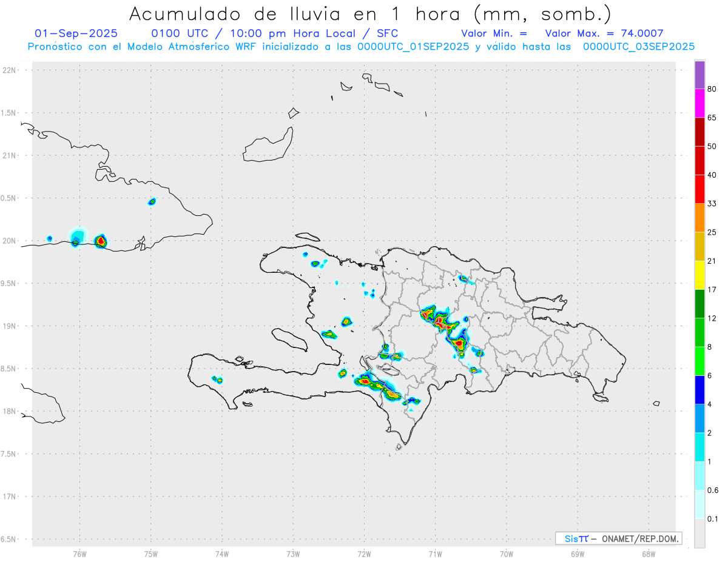The height and width of the screenshot is (562, 728).
Task: Select the light blue 2–4 colorbar segment
Action: coord(699,418)
